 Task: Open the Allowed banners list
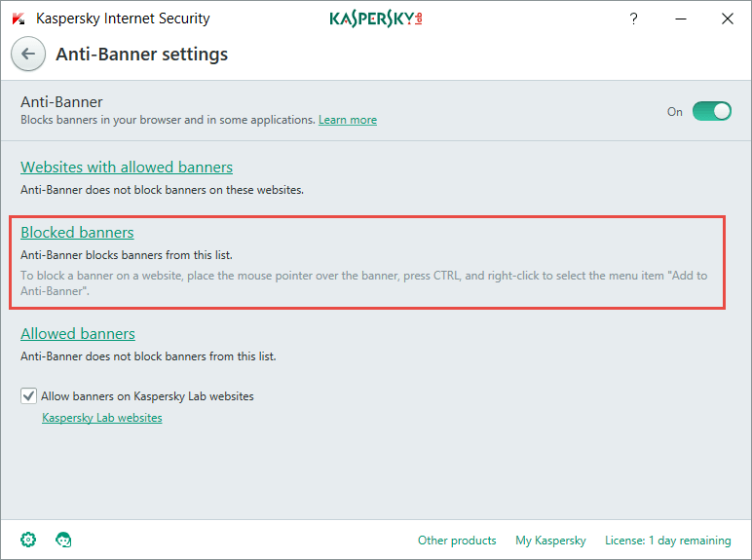[x=78, y=333]
